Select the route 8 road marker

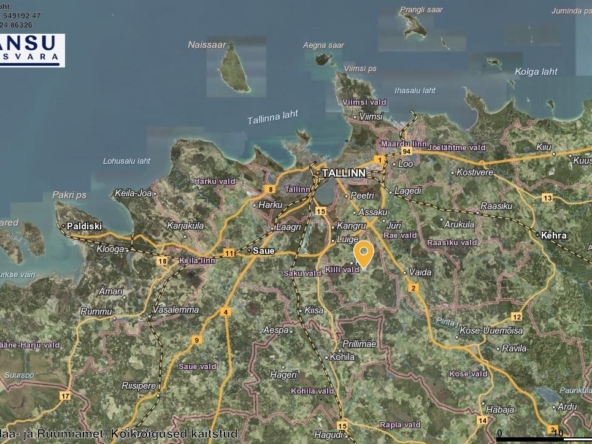click(270, 189)
